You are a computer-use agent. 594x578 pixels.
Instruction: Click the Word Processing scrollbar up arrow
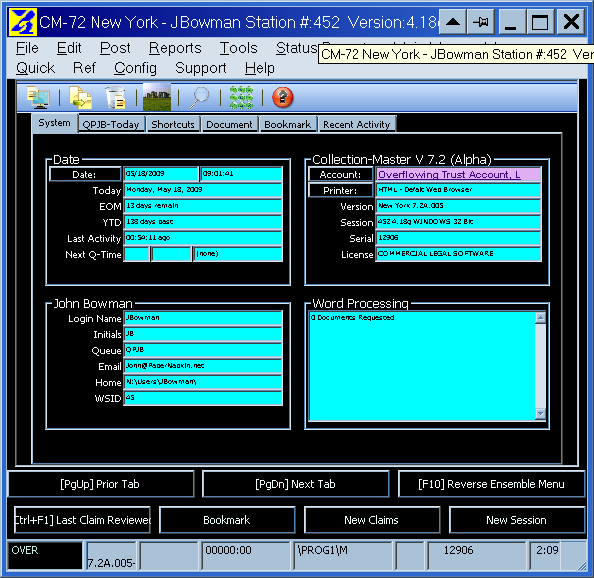coord(541,317)
